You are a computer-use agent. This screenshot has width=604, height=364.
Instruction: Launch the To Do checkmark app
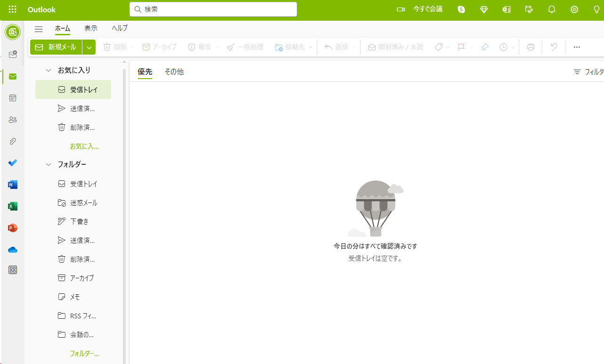13,163
